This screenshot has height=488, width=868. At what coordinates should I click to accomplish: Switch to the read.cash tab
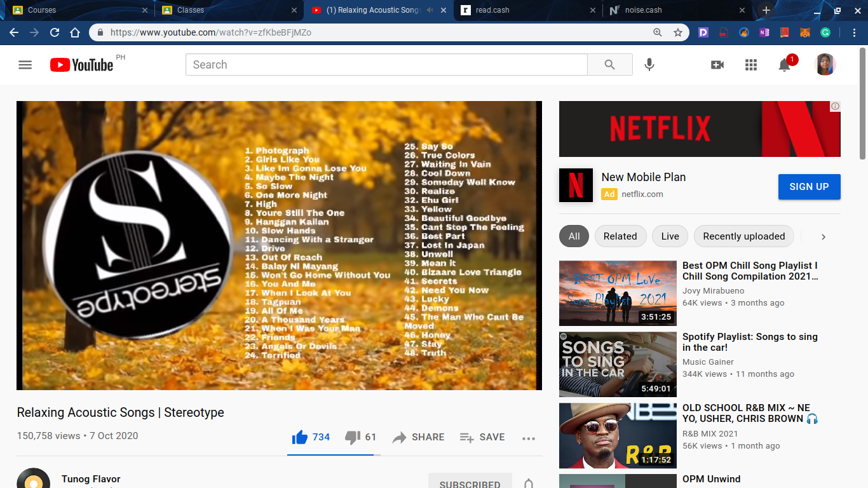click(x=527, y=10)
